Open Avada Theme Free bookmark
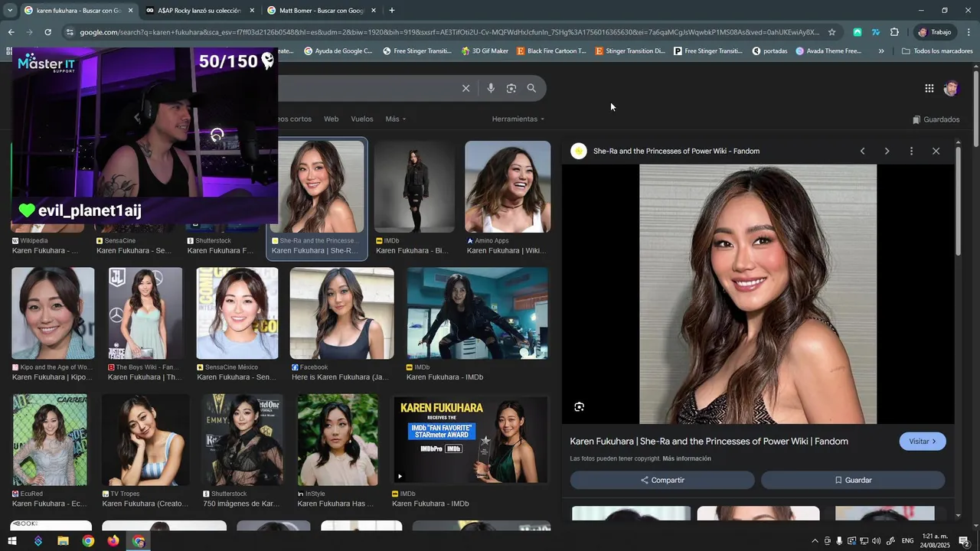This screenshot has height=551, width=980. tap(828, 51)
